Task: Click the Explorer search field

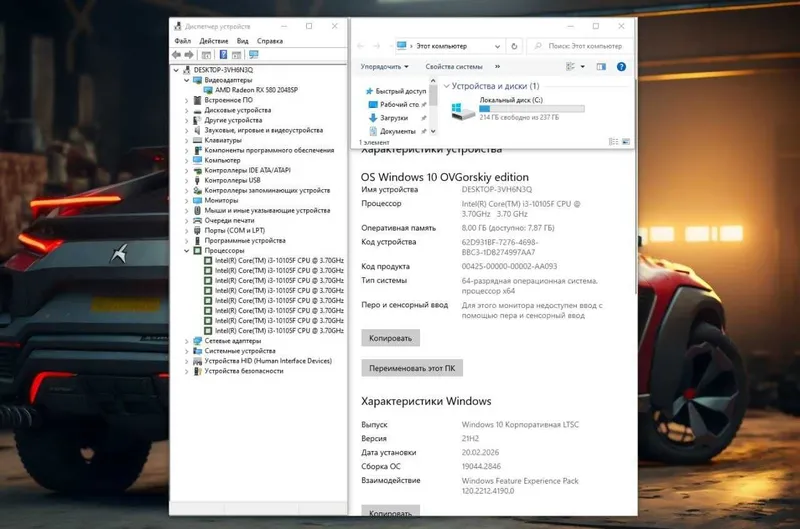Action: [x=580, y=46]
